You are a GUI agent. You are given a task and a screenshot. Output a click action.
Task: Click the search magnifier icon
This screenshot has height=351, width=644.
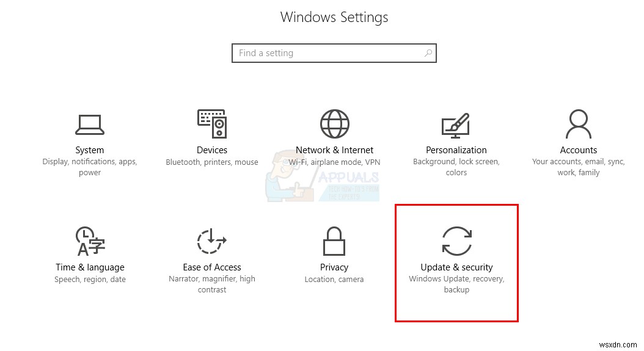[x=428, y=53]
